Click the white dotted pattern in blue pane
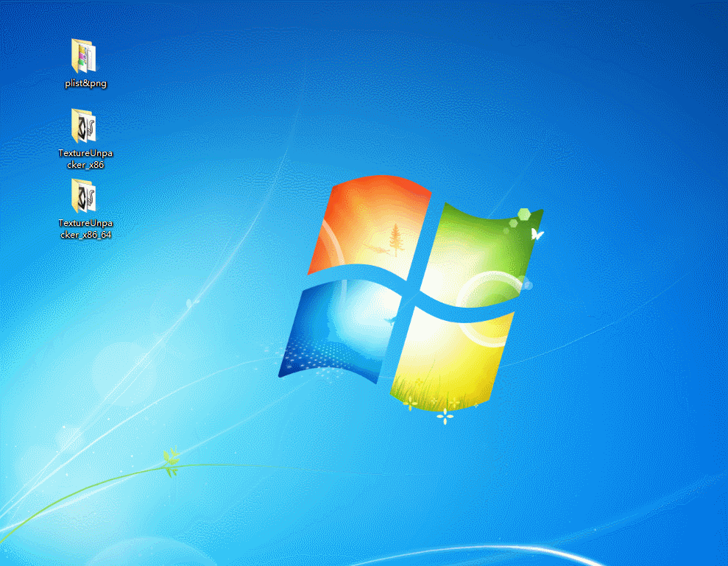 (x=309, y=361)
